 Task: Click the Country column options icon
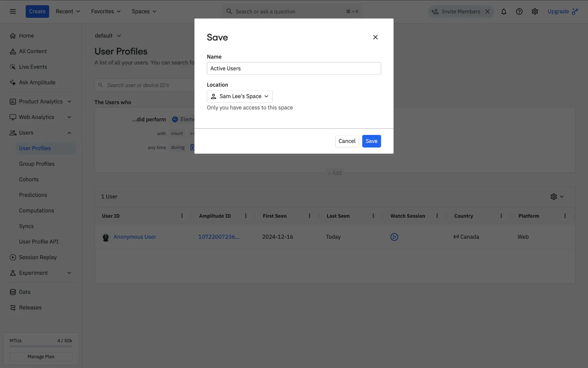pyautogui.click(x=501, y=216)
